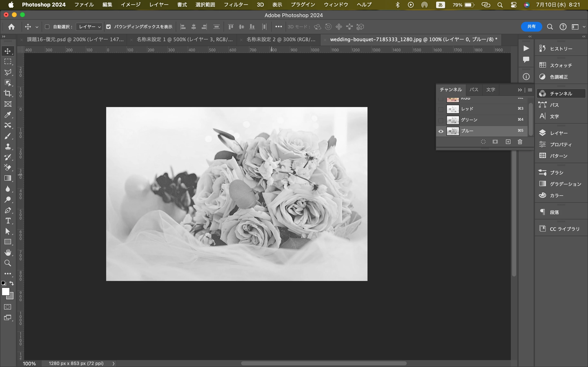Open the Auto-Select Layer dropdown
The width and height of the screenshot is (588, 367).
tap(89, 27)
